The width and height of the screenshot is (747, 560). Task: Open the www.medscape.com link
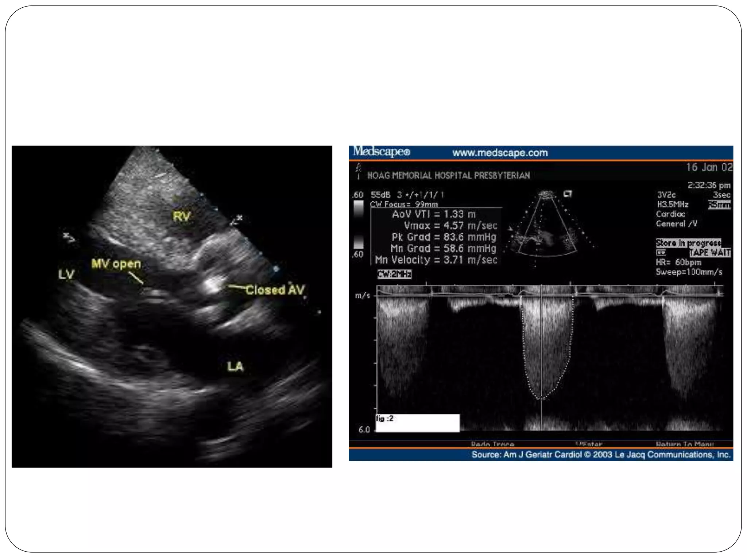tap(500, 153)
